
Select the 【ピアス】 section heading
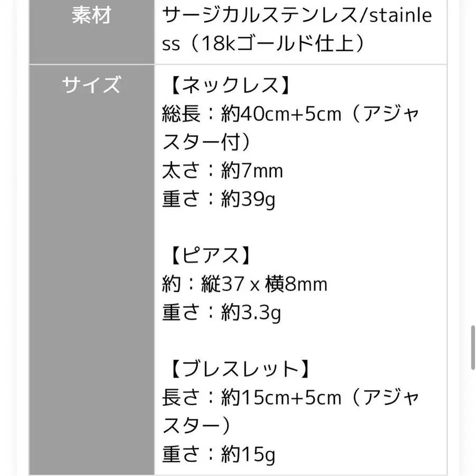(x=209, y=256)
